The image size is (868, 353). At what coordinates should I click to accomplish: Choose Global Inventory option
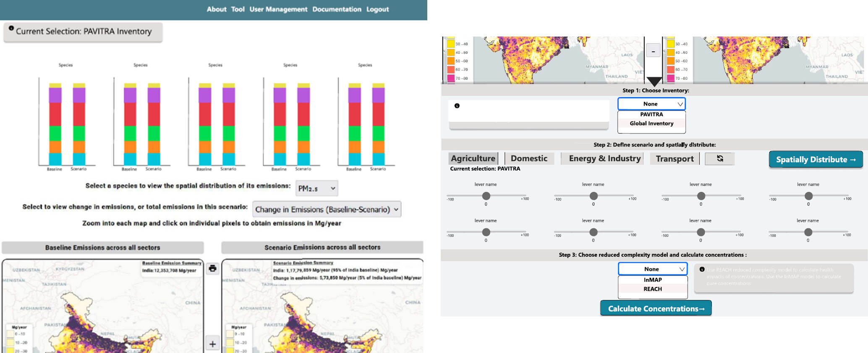(651, 124)
